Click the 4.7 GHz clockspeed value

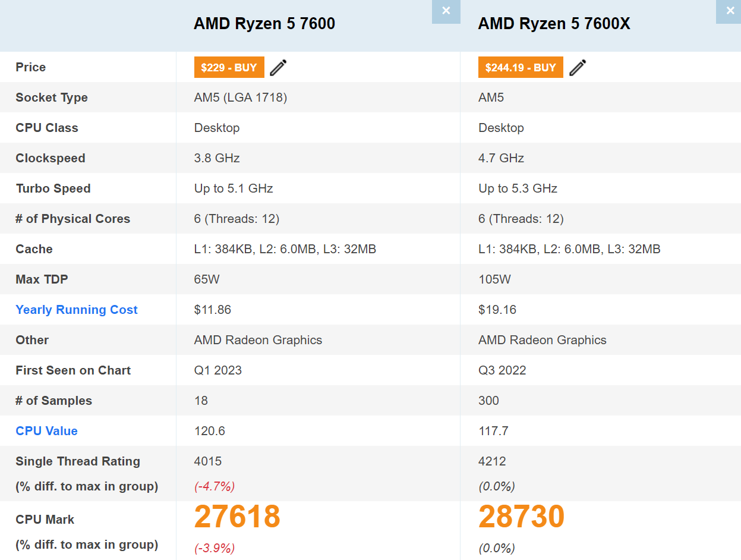pos(501,158)
